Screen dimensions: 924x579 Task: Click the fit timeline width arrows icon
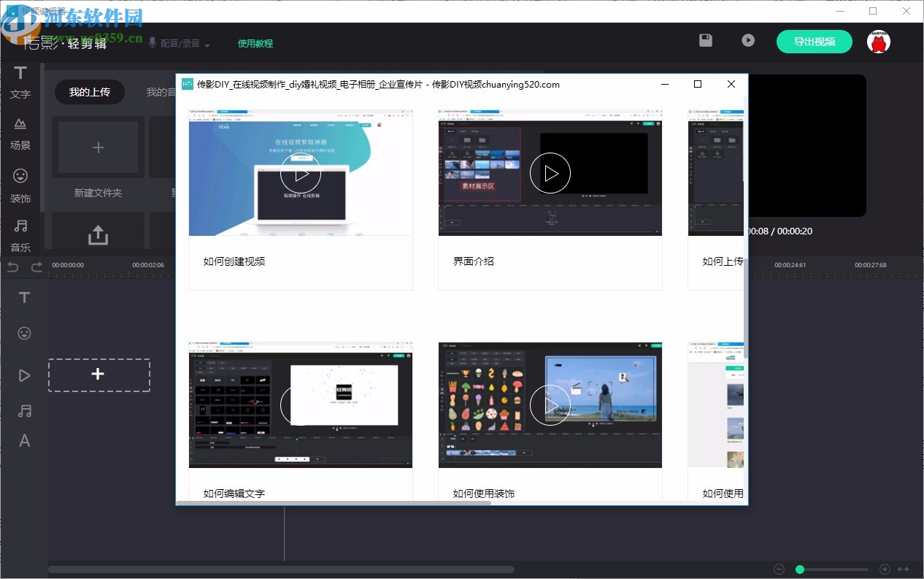click(903, 569)
